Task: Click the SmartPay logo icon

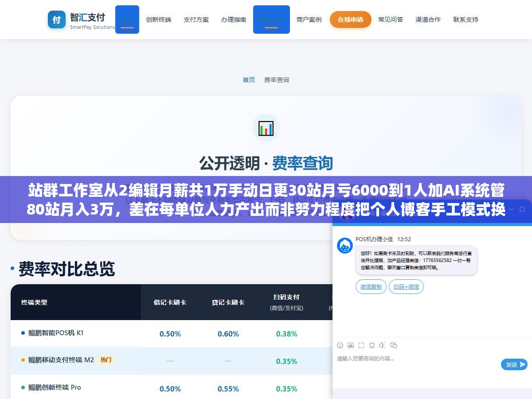Action: coord(57,20)
